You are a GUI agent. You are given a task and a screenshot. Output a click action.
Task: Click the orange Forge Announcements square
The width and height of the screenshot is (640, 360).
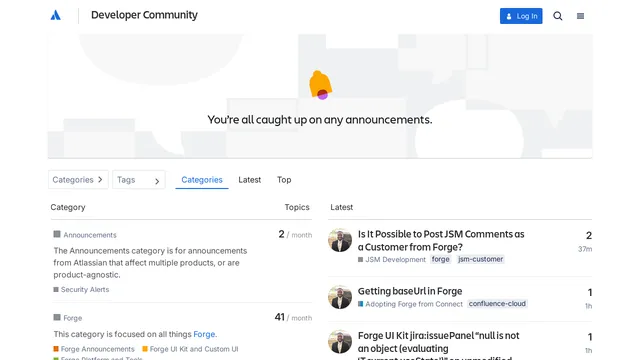tap(56, 349)
